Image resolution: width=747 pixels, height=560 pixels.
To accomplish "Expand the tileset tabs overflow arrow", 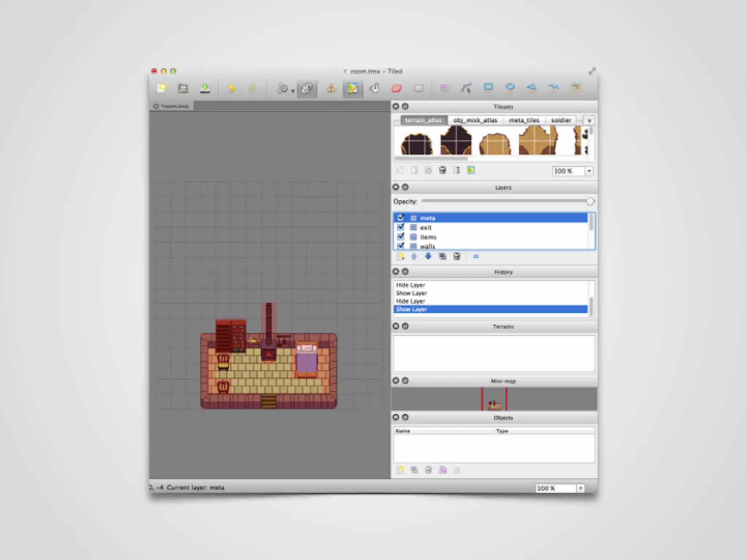I will pos(589,121).
